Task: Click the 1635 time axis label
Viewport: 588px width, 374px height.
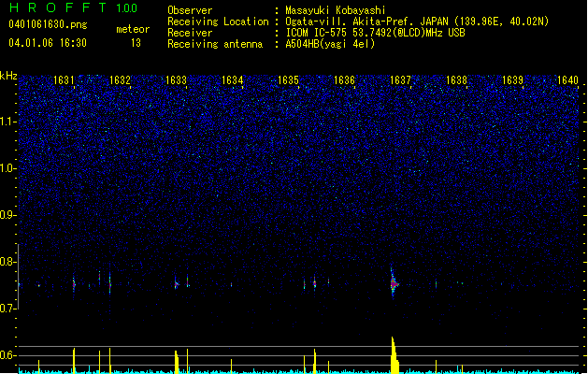Action: (x=288, y=80)
